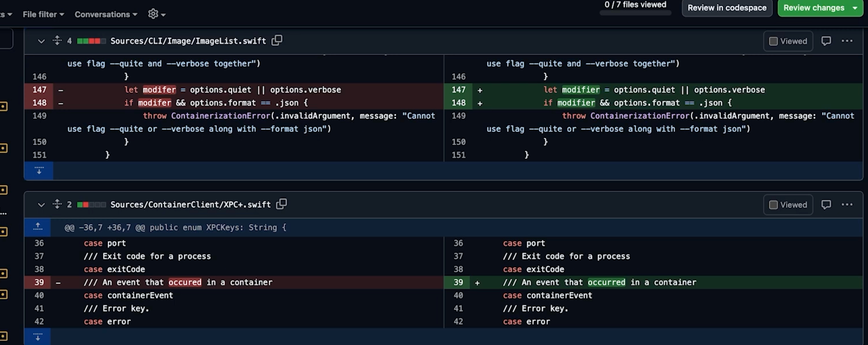868x345 pixels.
Task: Mark XPC+.swift as Viewed
Action: [x=788, y=205]
